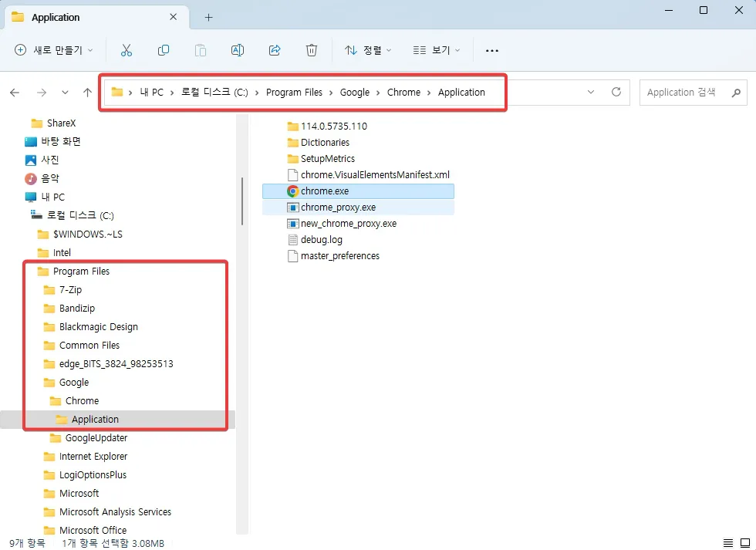
Task: Go up one folder level arrow
Action: 87,92
